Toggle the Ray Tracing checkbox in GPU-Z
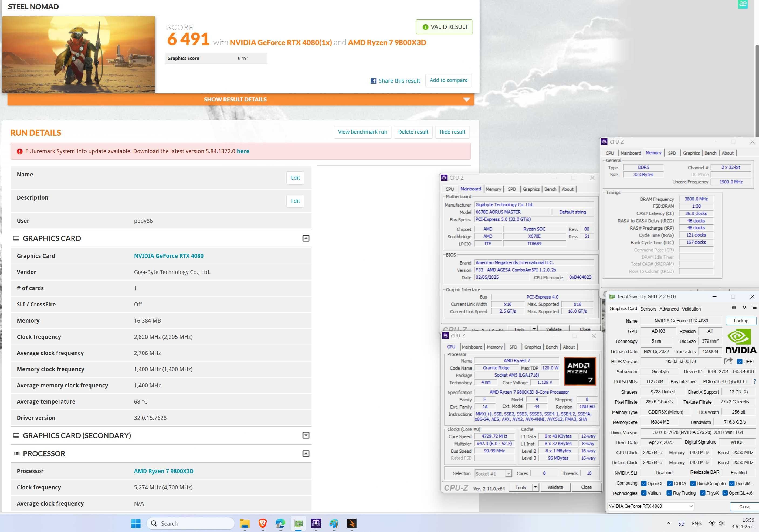 coord(669,493)
